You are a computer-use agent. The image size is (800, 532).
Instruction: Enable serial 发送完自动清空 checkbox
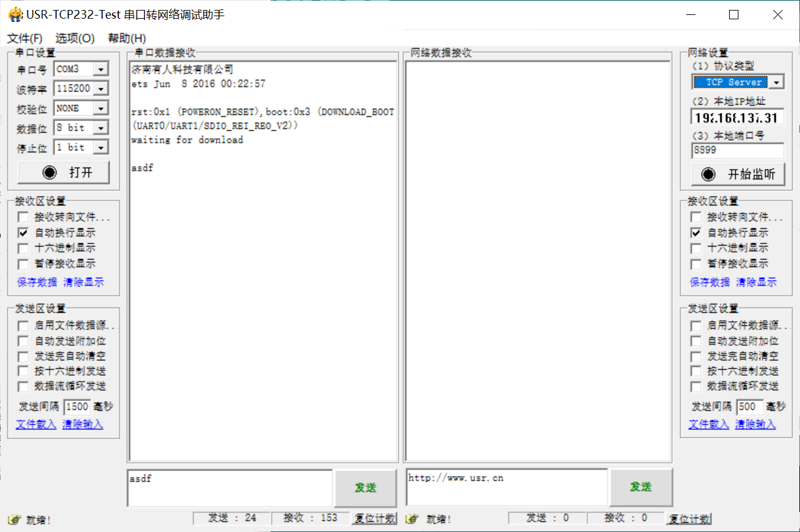coord(23,357)
